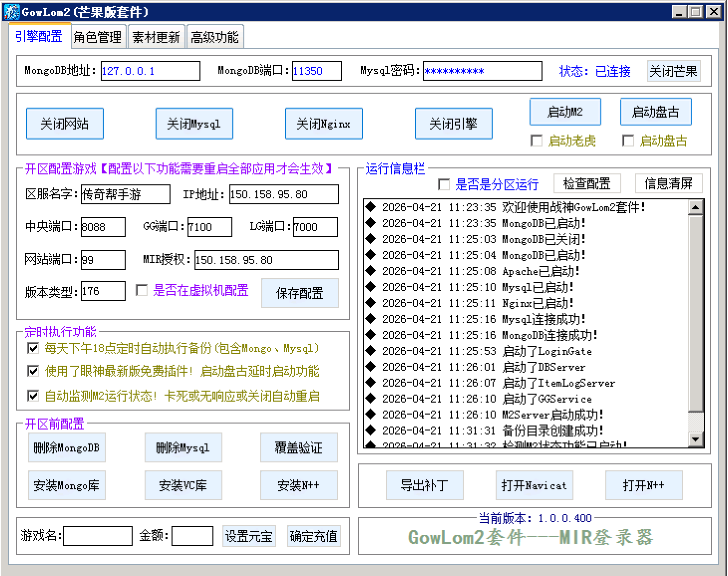Enable 是否在虚拟机配置 checkbox
Viewport: 728px width, 576px height.
click(x=141, y=290)
